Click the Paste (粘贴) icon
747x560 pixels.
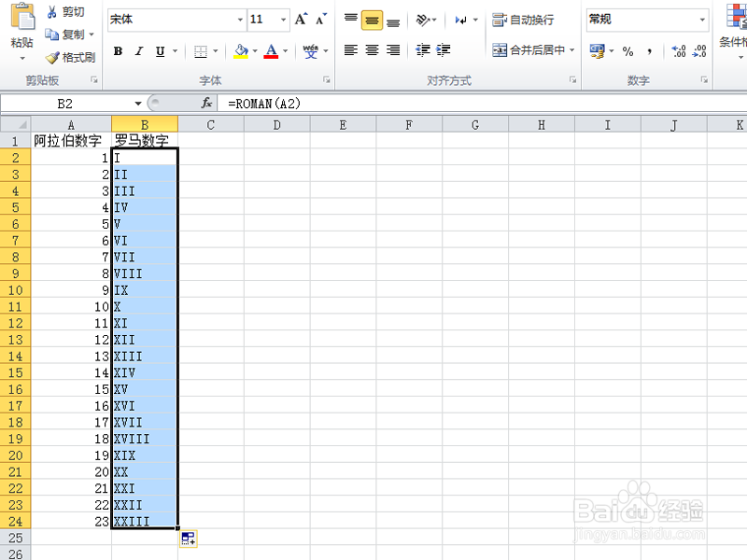pyautogui.click(x=22, y=17)
